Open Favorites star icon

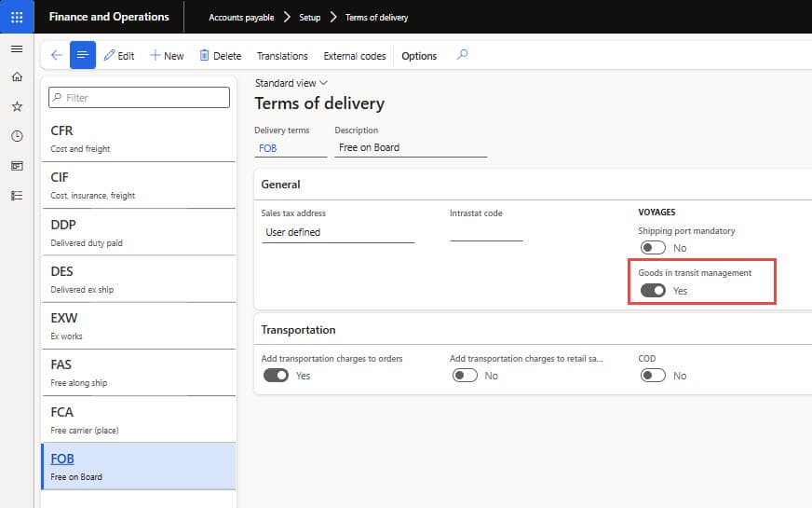tap(17, 107)
